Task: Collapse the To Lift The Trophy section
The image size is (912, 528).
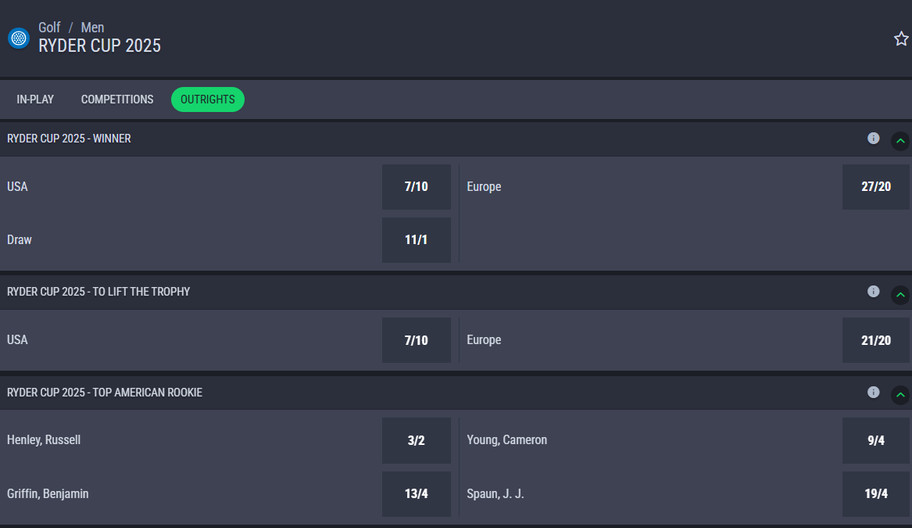Action: pos(900,294)
